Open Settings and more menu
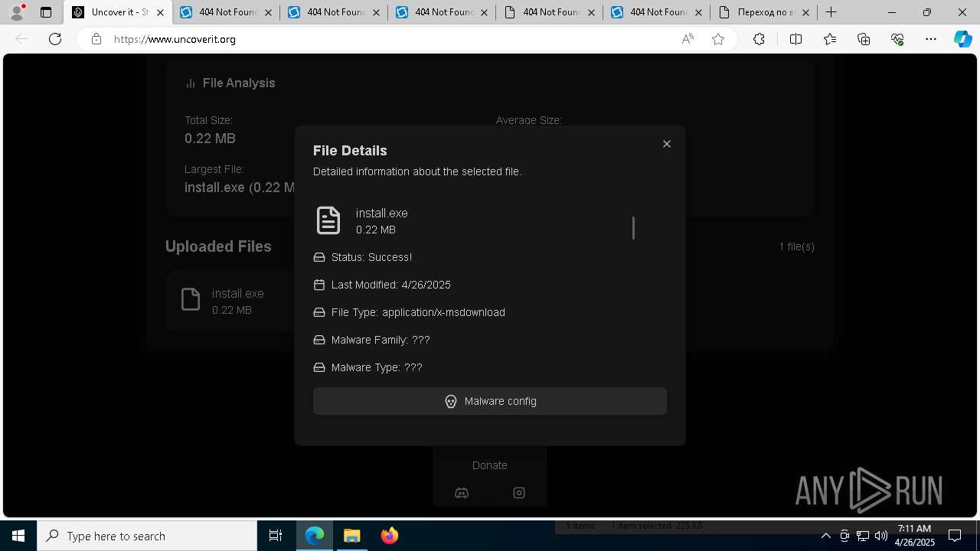The image size is (980, 551). [x=931, y=39]
